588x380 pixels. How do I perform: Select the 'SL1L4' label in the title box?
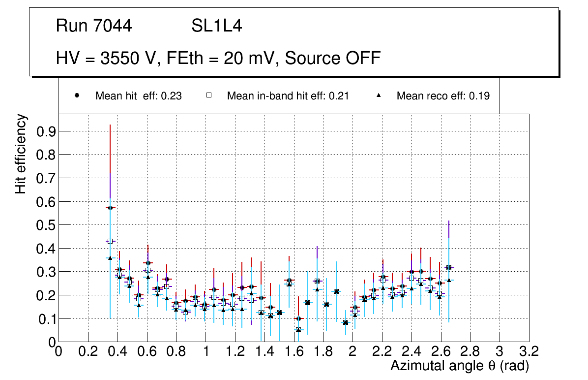216,26
